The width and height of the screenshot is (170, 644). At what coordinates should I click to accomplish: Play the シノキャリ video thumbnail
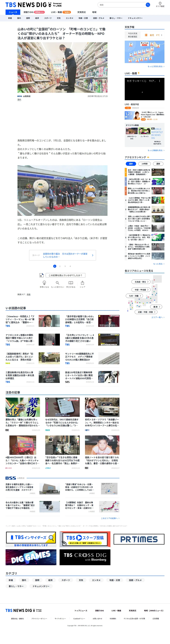[x=144, y=131]
